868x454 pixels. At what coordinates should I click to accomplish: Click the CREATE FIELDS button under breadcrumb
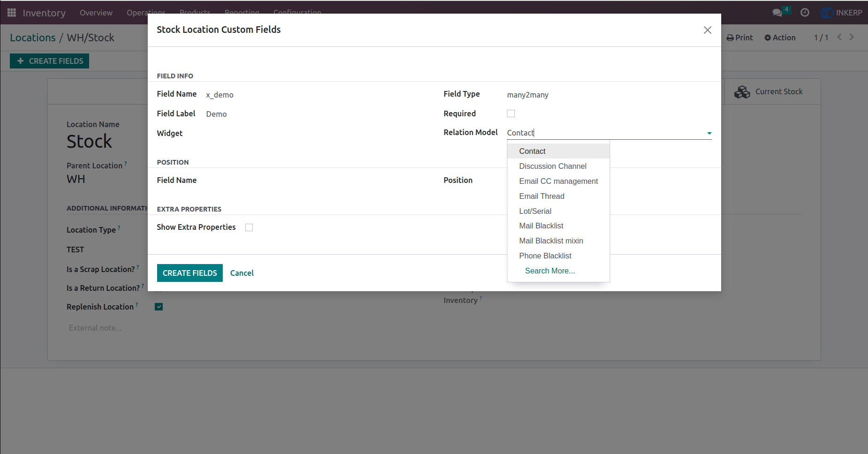[x=50, y=61]
